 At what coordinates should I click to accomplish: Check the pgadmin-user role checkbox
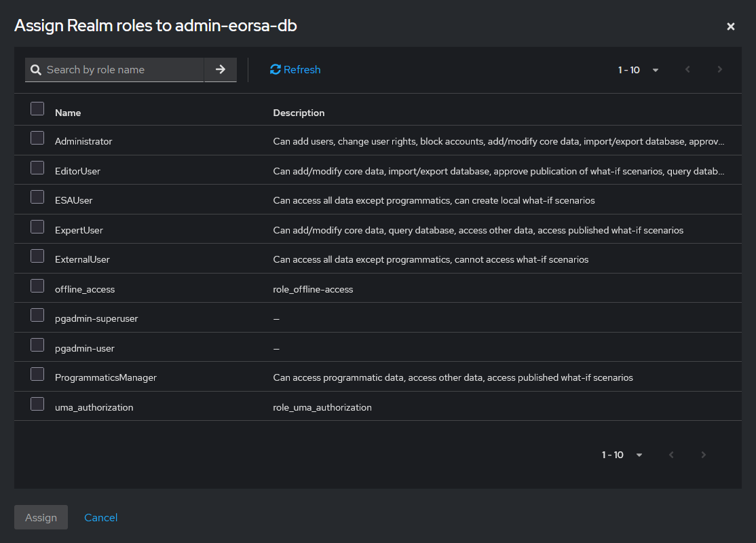pos(37,345)
